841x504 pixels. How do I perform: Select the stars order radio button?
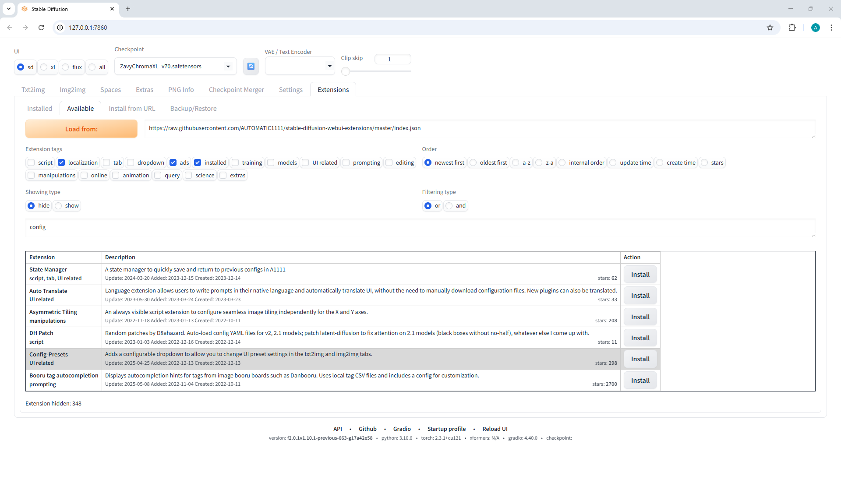coord(705,162)
